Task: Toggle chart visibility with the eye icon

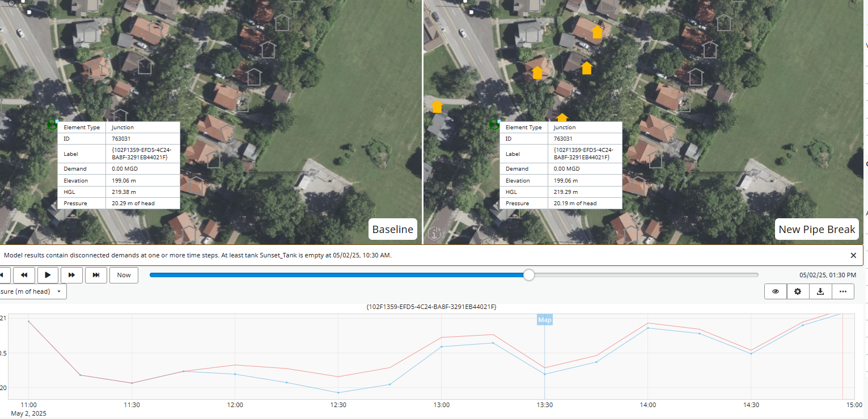Action: point(775,291)
